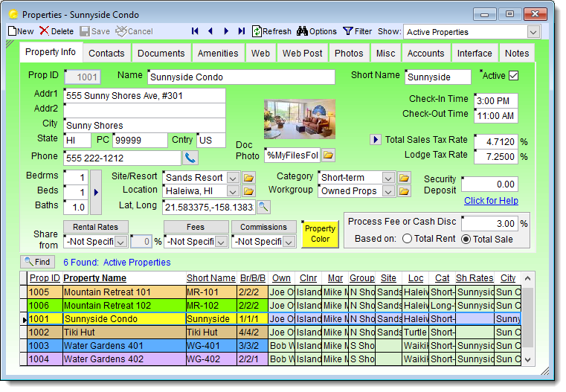566x392 pixels.
Task: Dial the phone number with phone icon
Action: click(190, 158)
